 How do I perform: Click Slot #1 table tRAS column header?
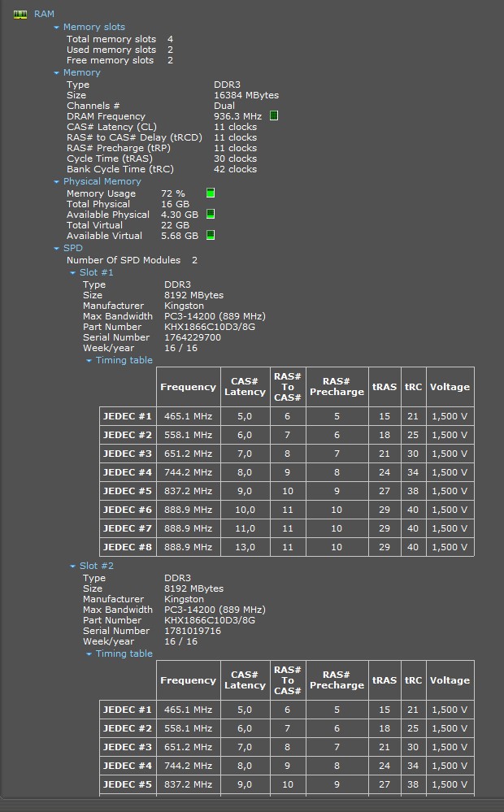[x=385, y=387]
